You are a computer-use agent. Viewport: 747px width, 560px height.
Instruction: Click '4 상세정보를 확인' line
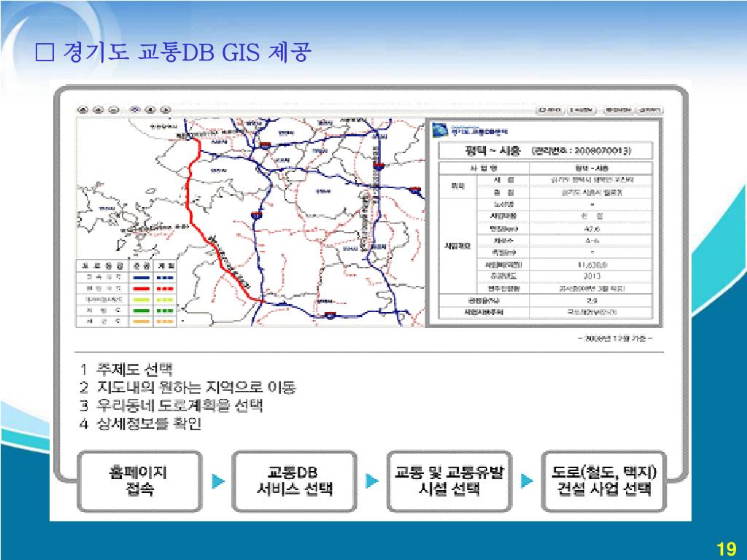click(141, 424)
